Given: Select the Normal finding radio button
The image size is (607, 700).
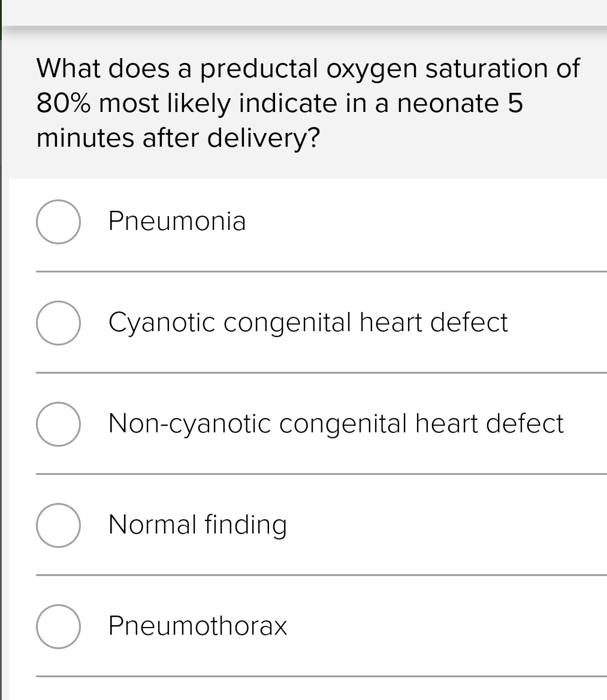Looking at the screenshot, I should pos(58,525).
